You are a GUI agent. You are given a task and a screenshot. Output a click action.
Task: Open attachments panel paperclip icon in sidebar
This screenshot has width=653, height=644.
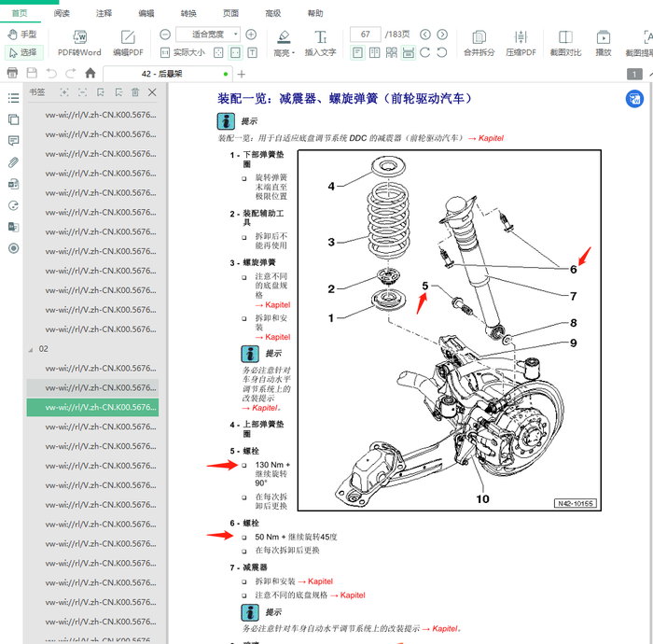pos(13,162)
